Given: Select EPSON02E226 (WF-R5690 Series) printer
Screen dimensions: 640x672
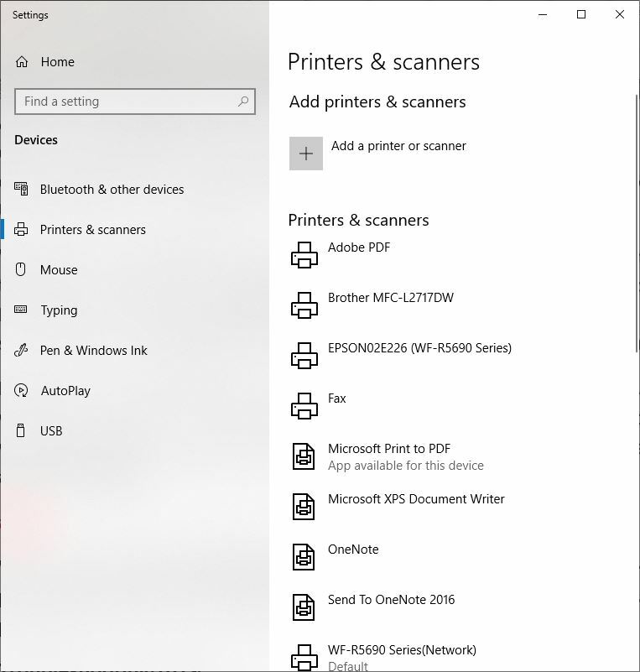Looking at the screenshot, I should (x=419, y=348).
